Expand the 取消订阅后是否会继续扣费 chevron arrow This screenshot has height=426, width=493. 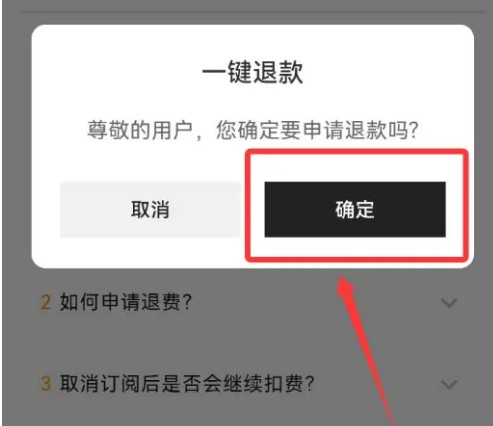[x=449, y=384]
